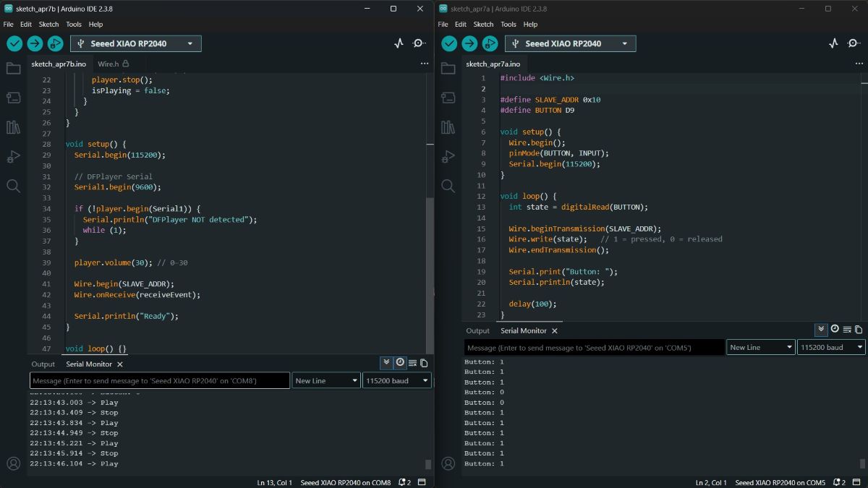The image size is (868, 488).
Task: Expand 115200 baud dropdown in COM8 monitor
Action: tap(396, 380)
